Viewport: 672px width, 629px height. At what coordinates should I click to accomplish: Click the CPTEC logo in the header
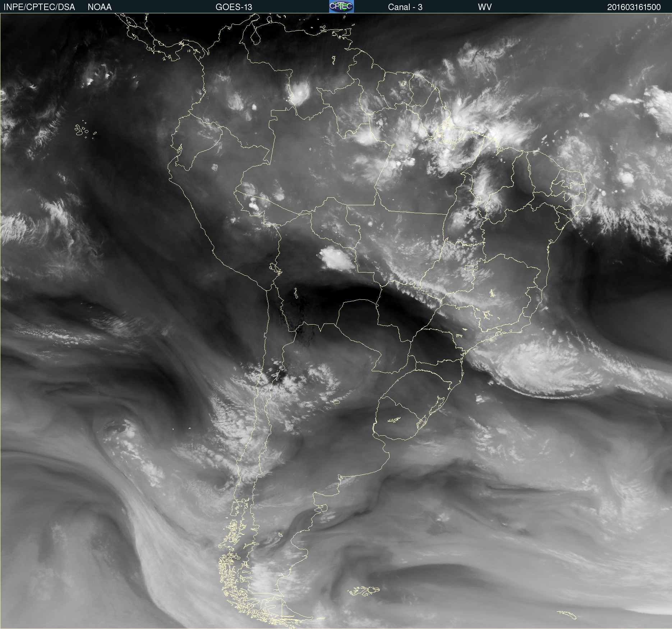coord(341,6)
